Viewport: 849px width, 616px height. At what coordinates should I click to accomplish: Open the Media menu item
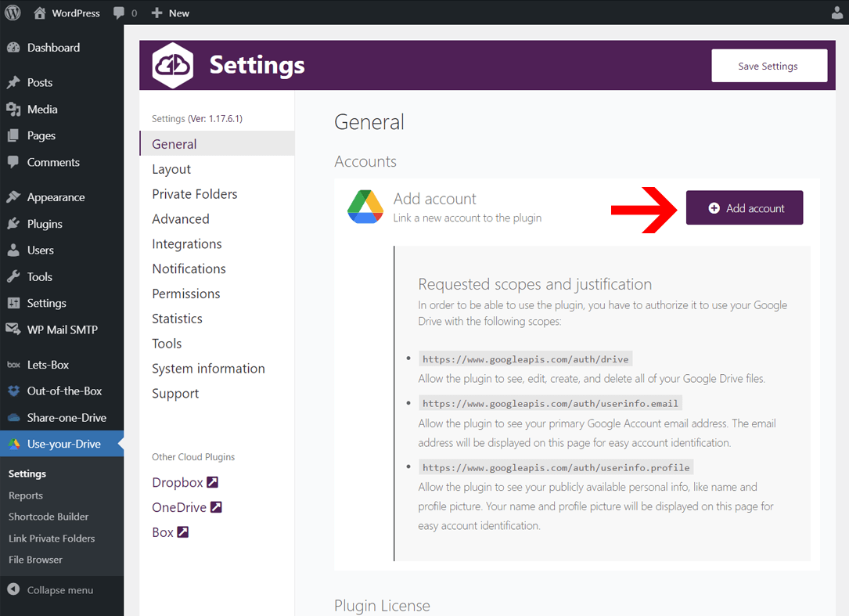(62, 110)
